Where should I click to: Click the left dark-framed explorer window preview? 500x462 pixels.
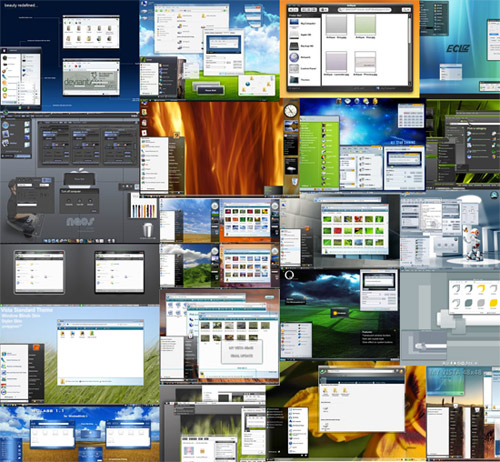coord(39,272)
